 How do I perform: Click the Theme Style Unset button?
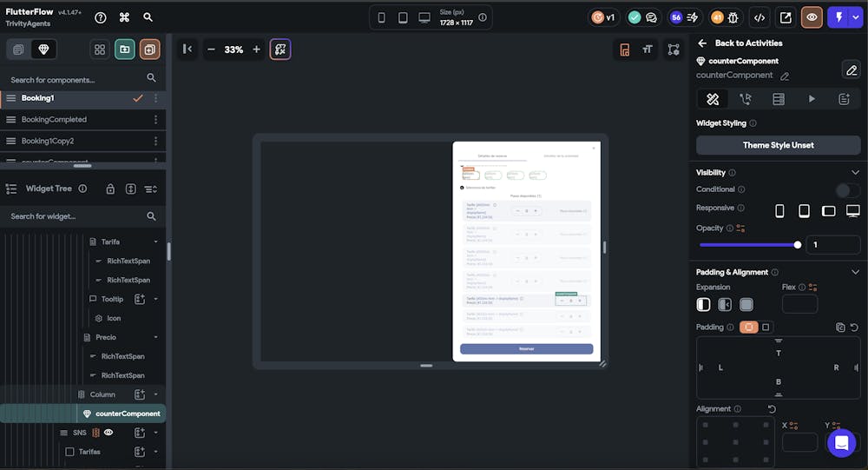pos(778,145)
